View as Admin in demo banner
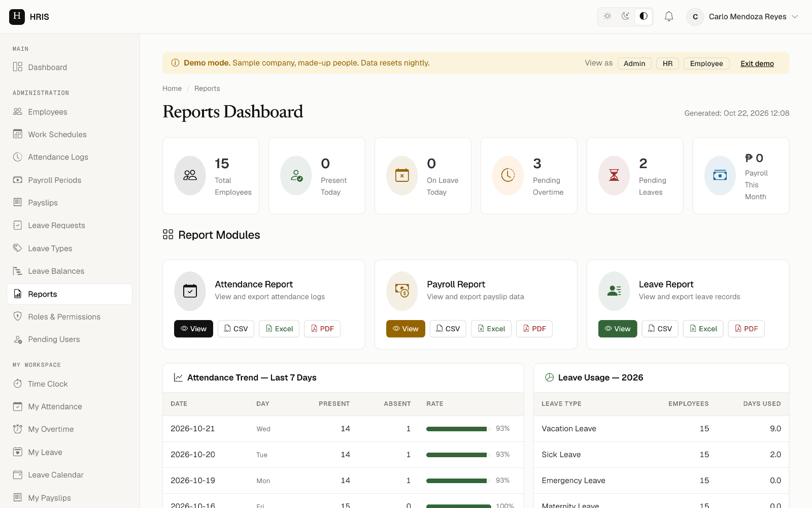 pos(634,63)
